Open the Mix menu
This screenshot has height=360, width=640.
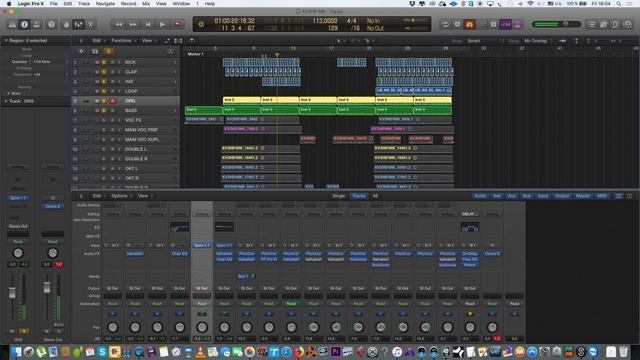coord(146,4)
